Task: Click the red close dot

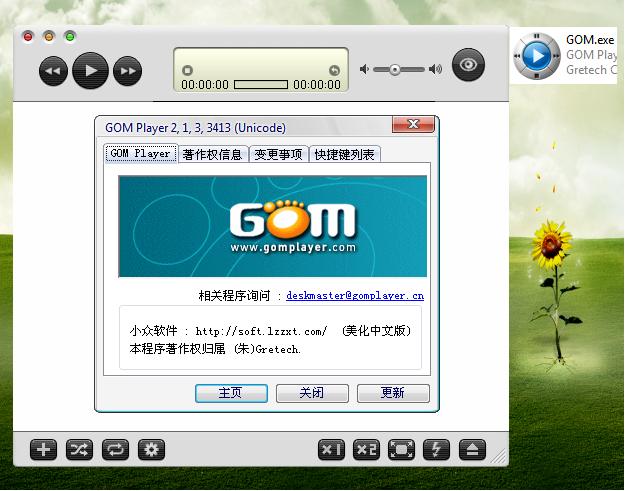Action: [28, 37]
